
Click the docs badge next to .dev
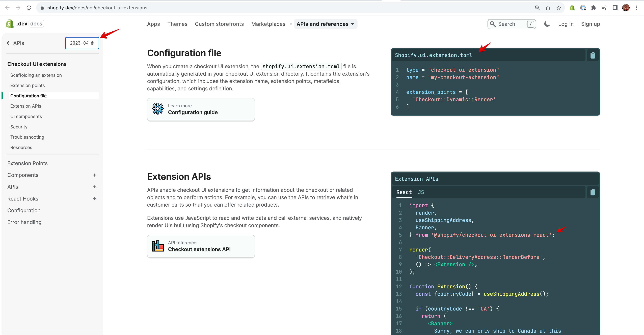[x=36, y=24]
